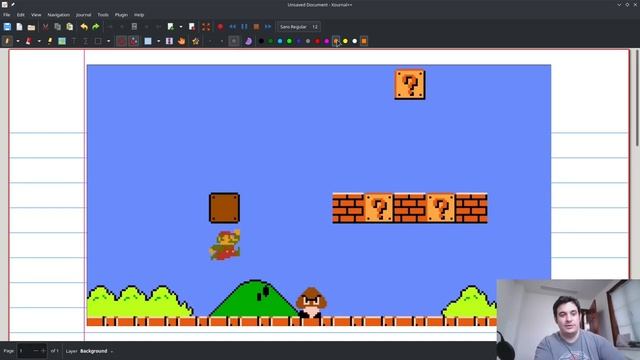The image size is (640, 360).
Task: Pick the bright green color dot
Action: (289, 41)
